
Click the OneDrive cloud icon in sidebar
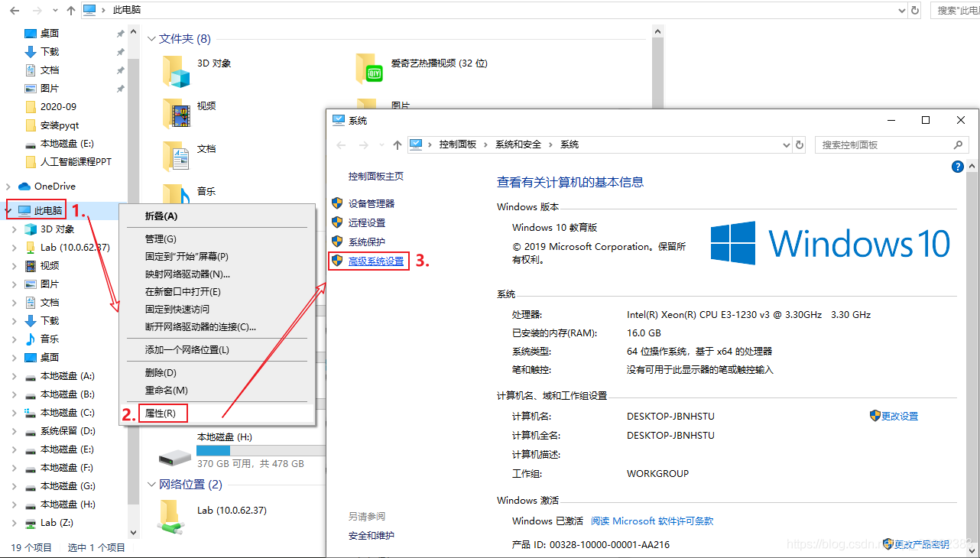pyautogui.click(x=24, y=186)
